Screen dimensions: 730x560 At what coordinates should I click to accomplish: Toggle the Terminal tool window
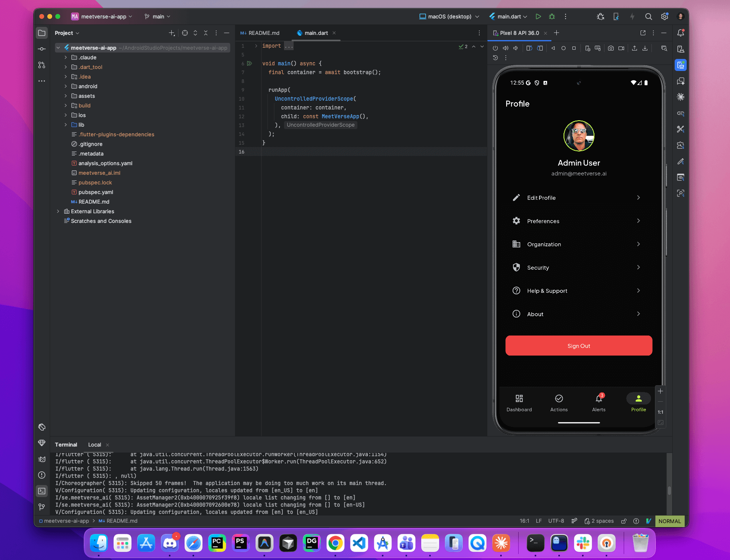click(42, 491)
